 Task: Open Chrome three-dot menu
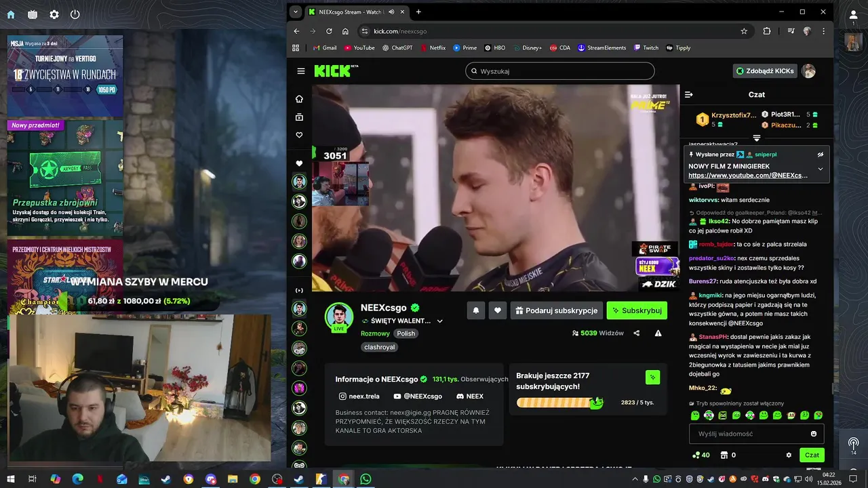823,31
